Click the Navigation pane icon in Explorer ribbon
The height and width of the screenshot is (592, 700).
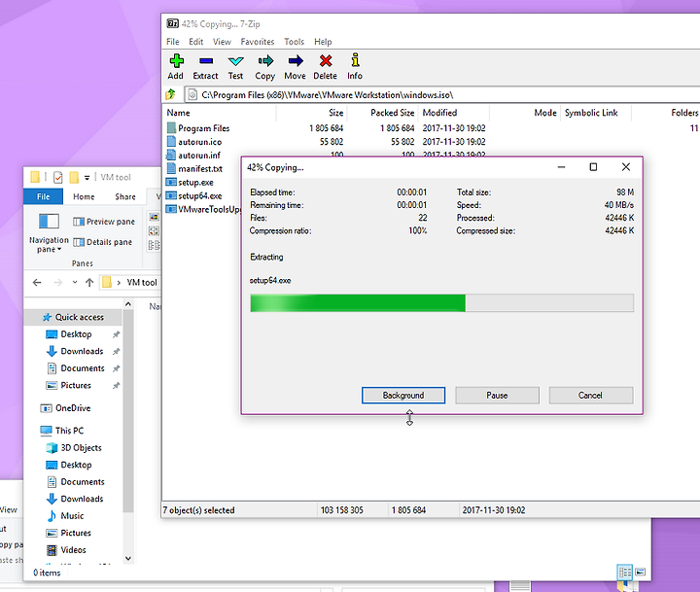(x=49, y=221)
